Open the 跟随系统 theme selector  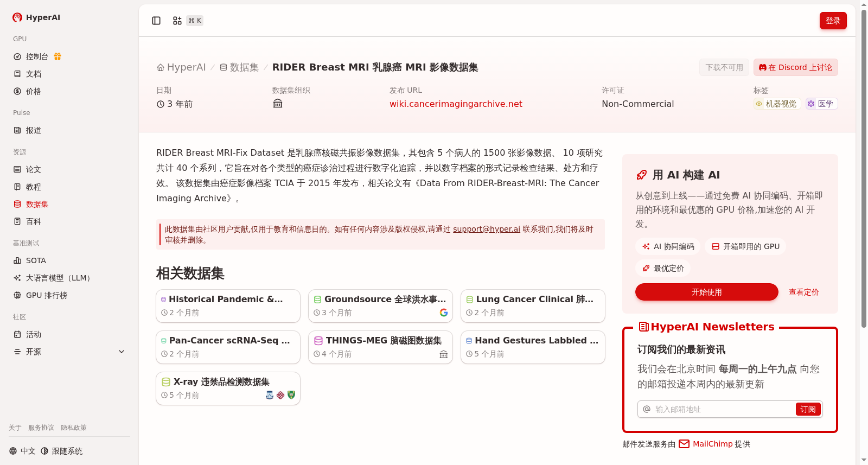[x=62, y=451]
